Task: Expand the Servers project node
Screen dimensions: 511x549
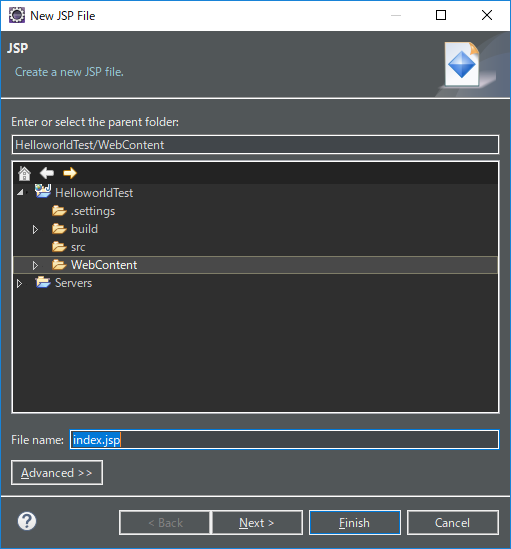Action: (20, 283)
